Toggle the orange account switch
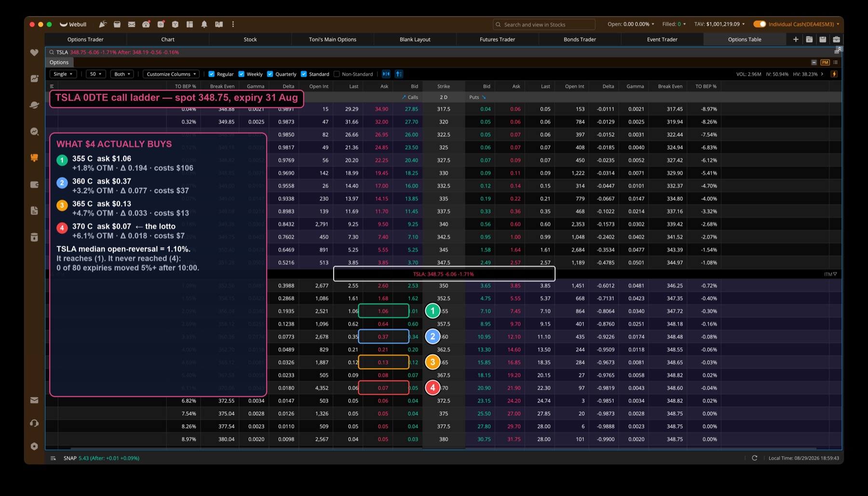The image size is (868, 496). [759, 24]
